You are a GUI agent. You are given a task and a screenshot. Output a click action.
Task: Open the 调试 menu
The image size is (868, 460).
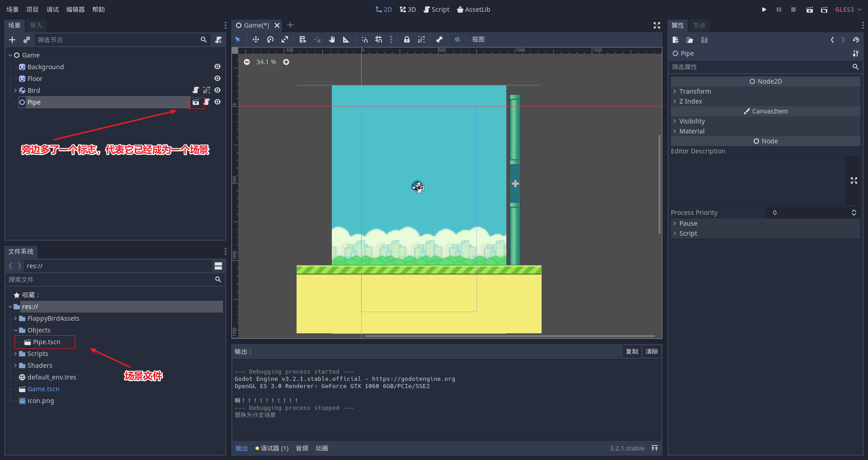[x=53, y=9]
